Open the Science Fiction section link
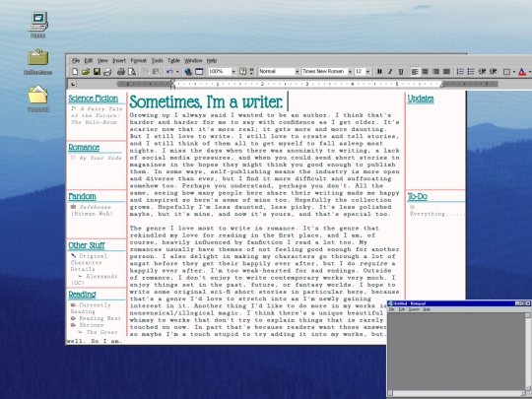 (94, 99)
